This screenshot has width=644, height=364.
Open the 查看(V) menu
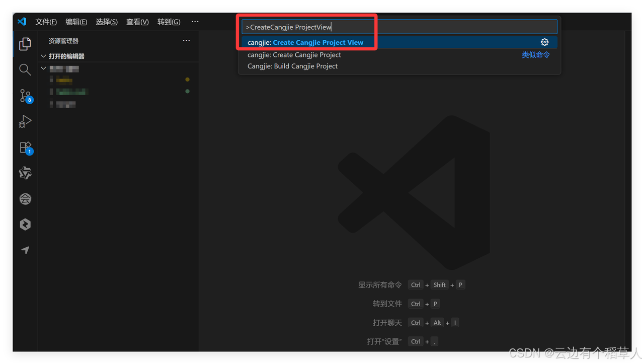(137, 22)
